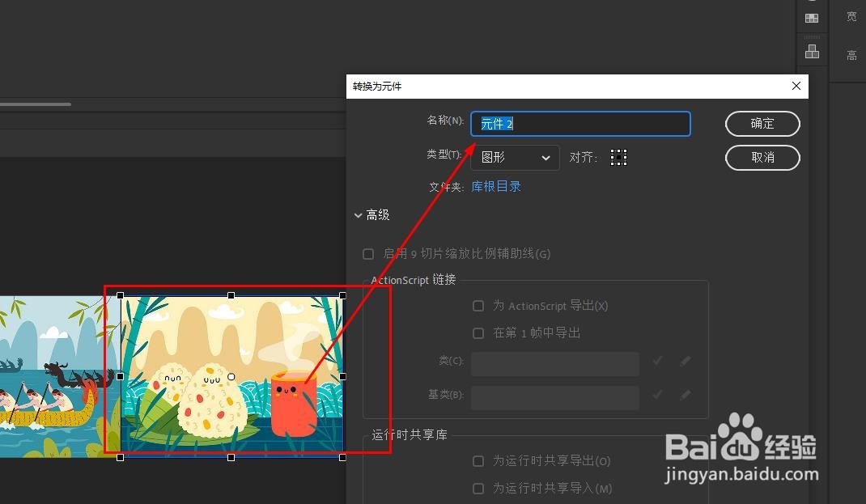Image resolution: width=866 pixels, height=504 pixels.
Task: Click the 名称 input field
Action: 580,124
